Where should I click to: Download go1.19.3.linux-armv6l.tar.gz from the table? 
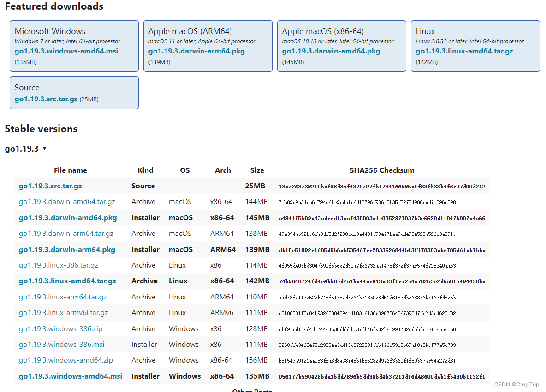coord(63,313)
